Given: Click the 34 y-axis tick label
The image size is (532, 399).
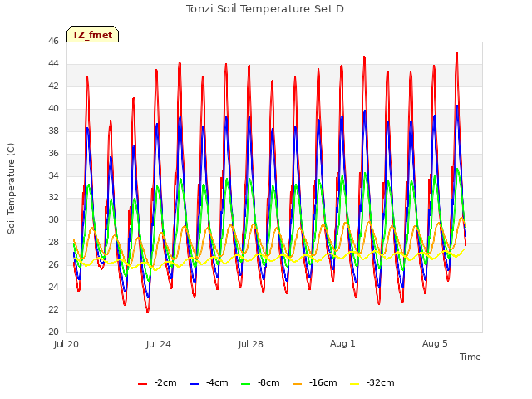Looking at the screenshot, I should tap(53, 175).
